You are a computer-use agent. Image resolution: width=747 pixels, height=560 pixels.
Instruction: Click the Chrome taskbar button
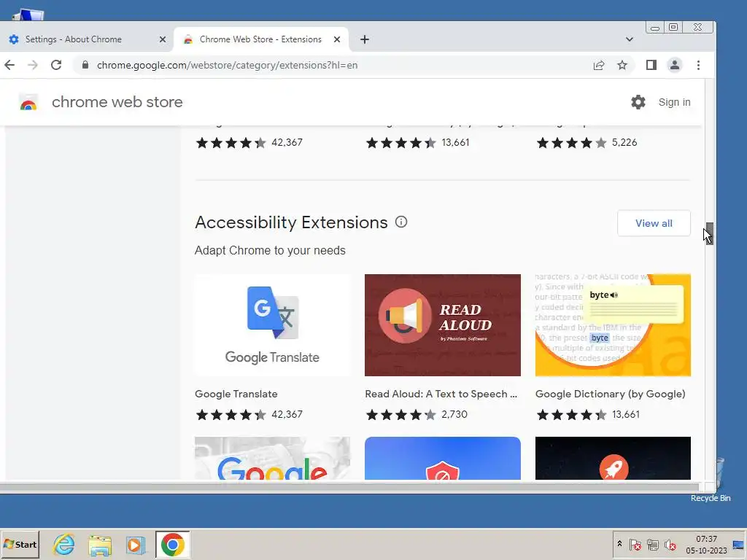point(172,544)
